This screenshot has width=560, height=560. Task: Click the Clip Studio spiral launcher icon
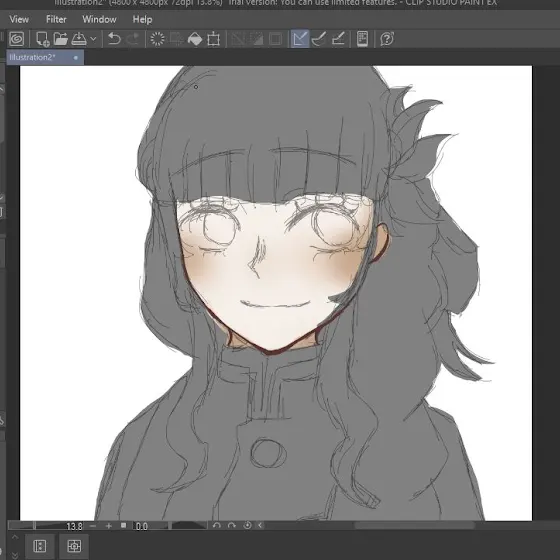point(16,39)
